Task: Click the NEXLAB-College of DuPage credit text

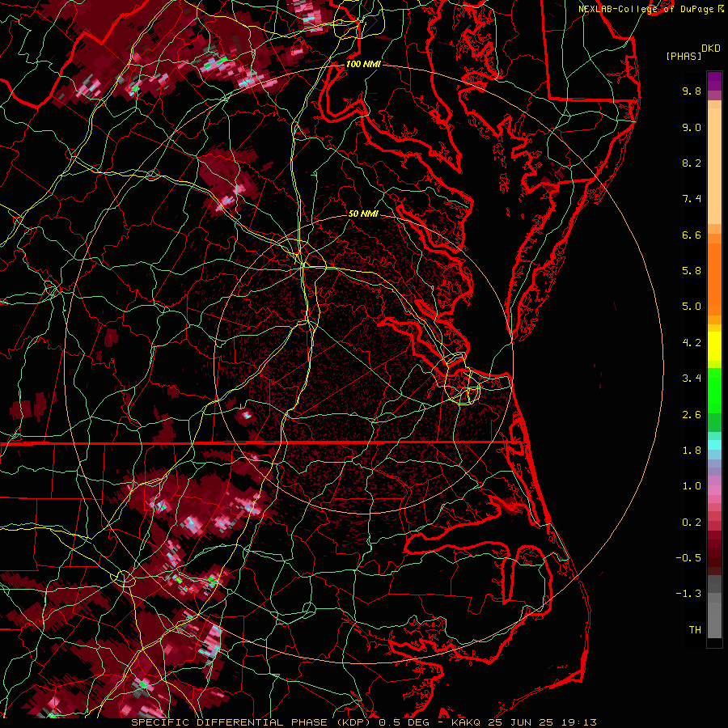Action: pos(645,9)
